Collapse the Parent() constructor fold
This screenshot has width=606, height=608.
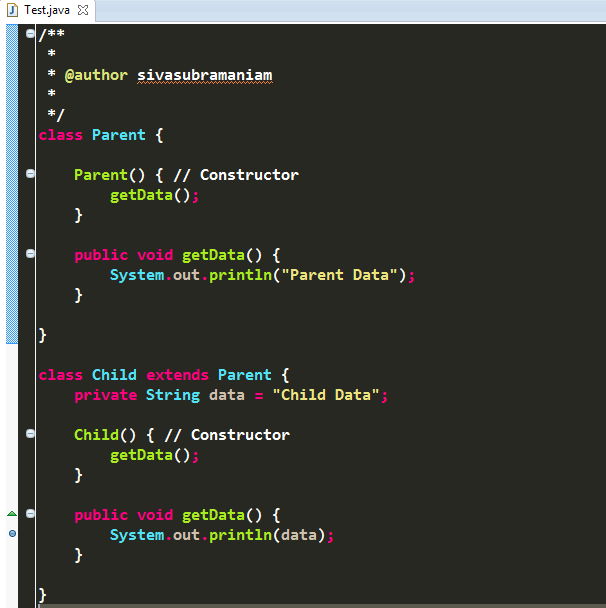click(x=30, y=174)
